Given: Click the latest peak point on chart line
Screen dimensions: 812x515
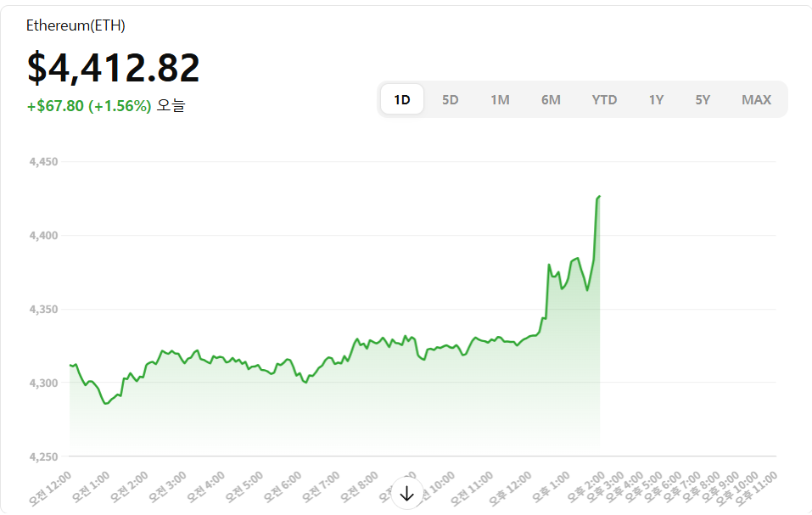Looking at the screenshot, I should click(599, 197).
